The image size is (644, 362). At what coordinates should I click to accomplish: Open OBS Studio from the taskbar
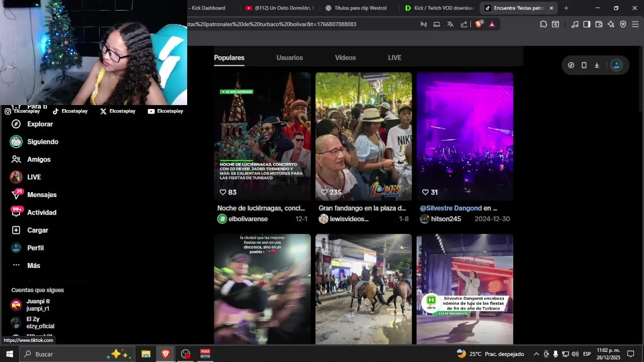(186, 354)
